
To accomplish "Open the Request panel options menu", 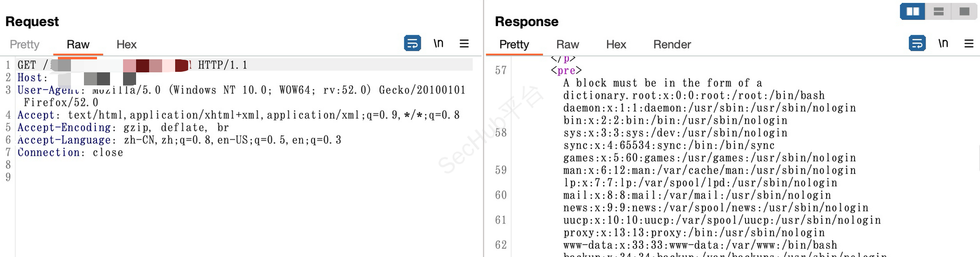I will pos(464,43).
